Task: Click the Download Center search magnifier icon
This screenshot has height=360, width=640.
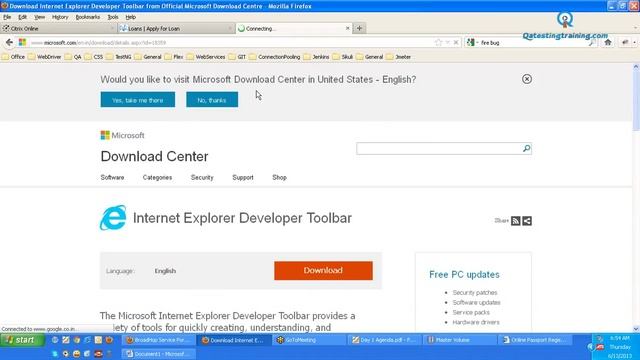Action: click(527, 149)
